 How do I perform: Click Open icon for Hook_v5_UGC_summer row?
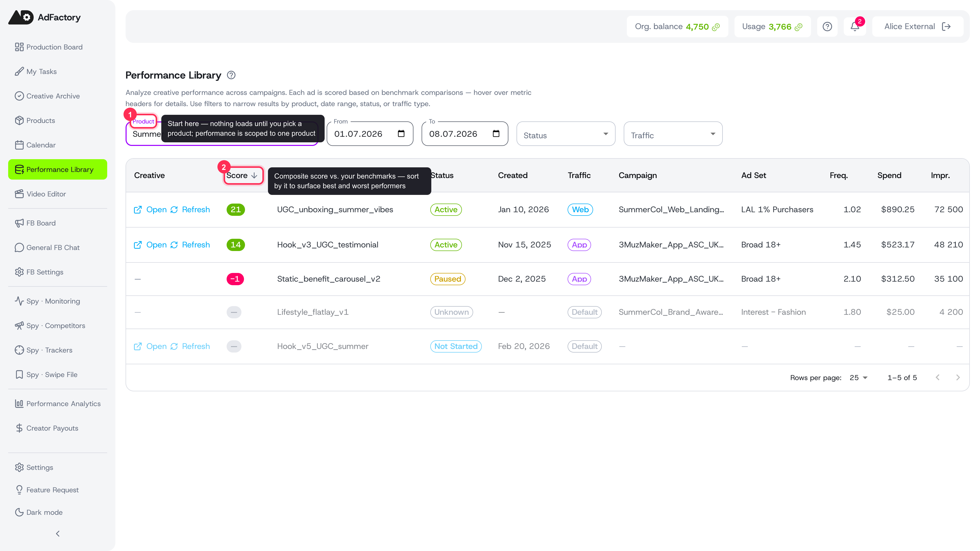[x=138, y=346]
